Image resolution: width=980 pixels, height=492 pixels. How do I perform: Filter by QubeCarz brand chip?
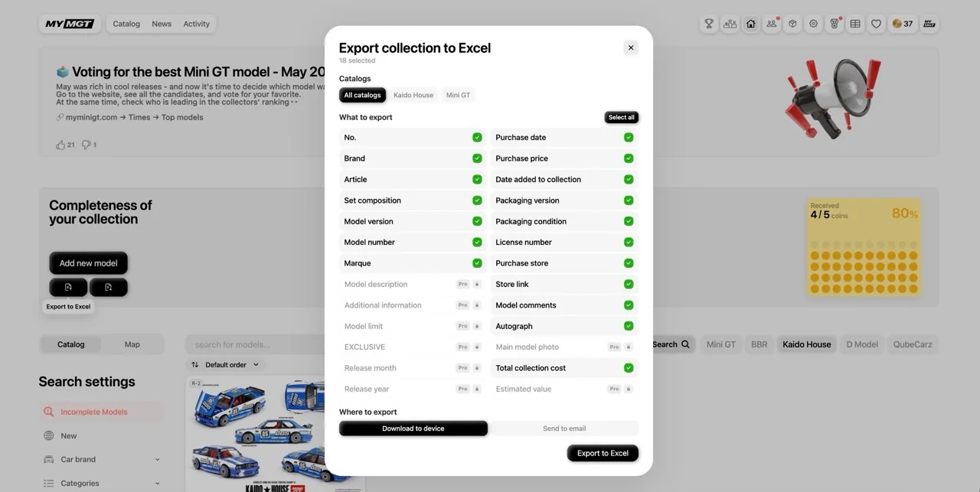[x=913, y=344]
